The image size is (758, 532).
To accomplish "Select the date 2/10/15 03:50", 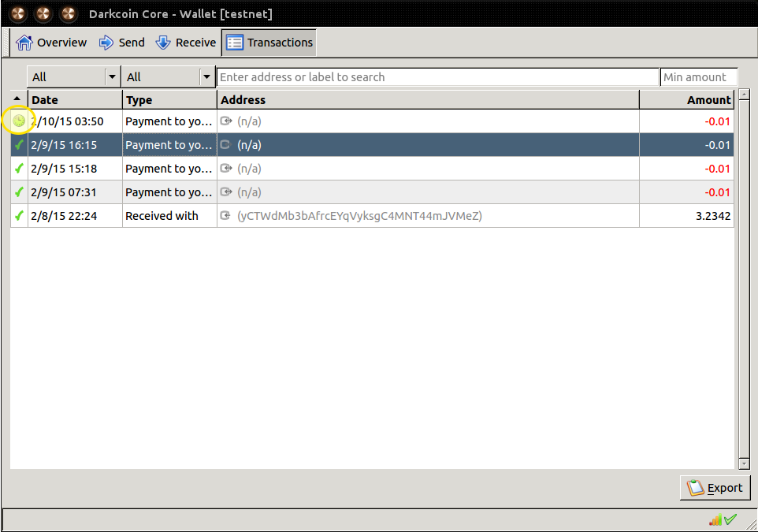I will 67,121.
